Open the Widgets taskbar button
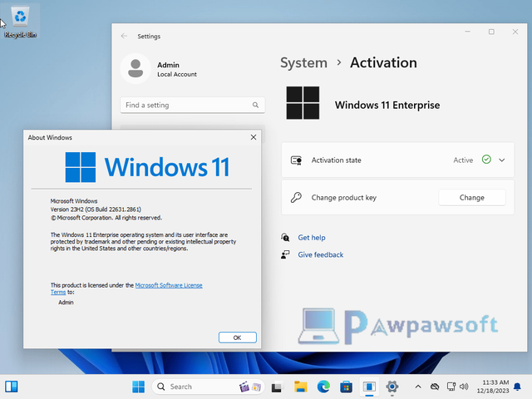532x399 pixels. pos(11,387)
